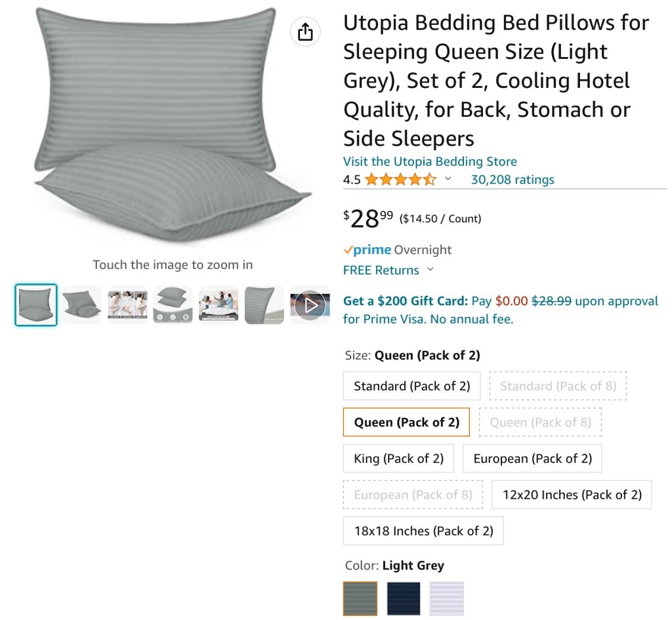Open the single upright pillow thumbnail
The height and width of the screenshot is (620, 672).
264,305
